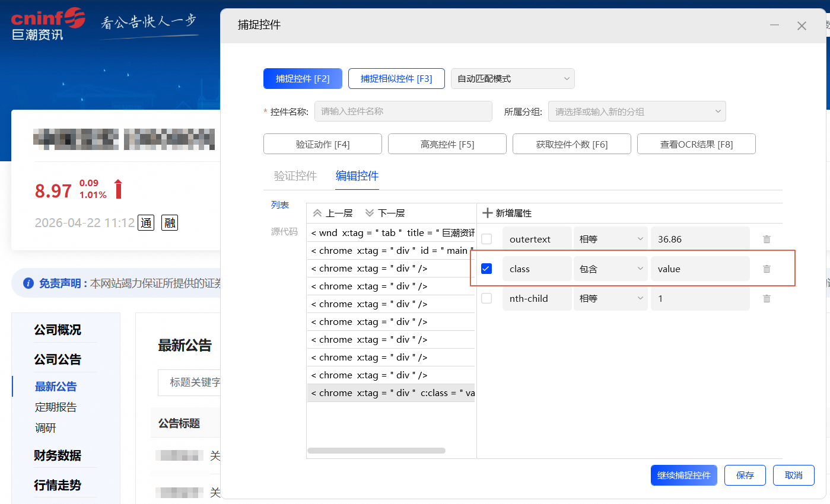Select the chrome div id main row
Image resolution: width=830 pixels, height=504 pixels.
click(x=391, y=251)
